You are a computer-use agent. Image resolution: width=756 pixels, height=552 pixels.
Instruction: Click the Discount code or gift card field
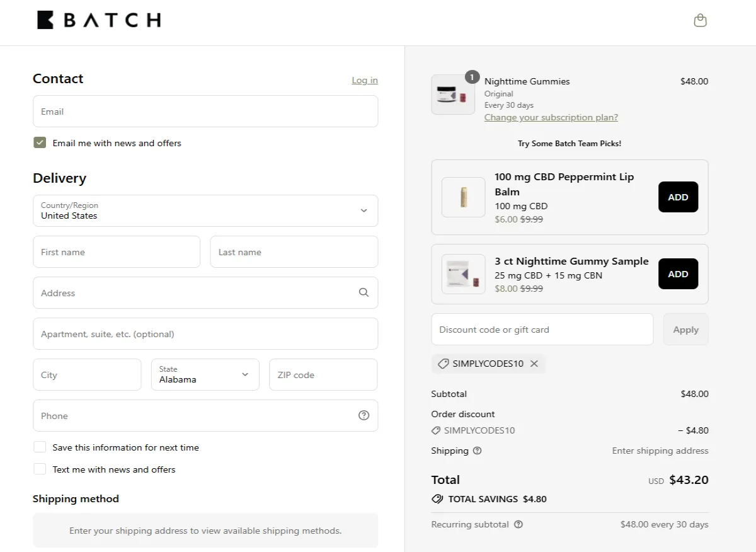(542, 330)
